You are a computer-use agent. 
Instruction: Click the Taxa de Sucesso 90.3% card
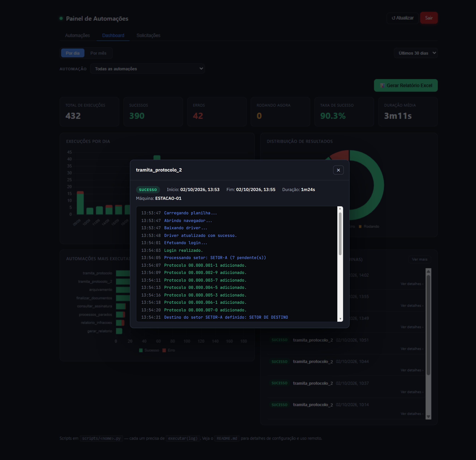[344, 112]
